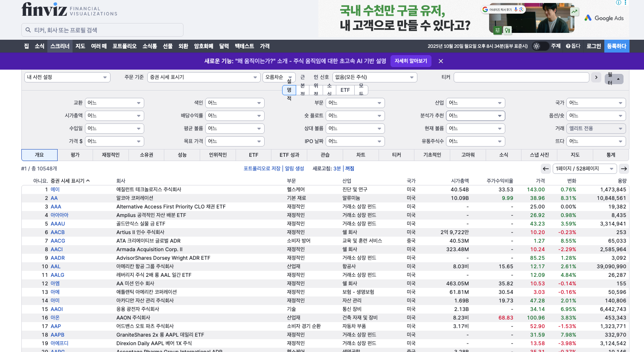Open the 스크리너 menu item
644x352 pixels.
tap(60, 46)
